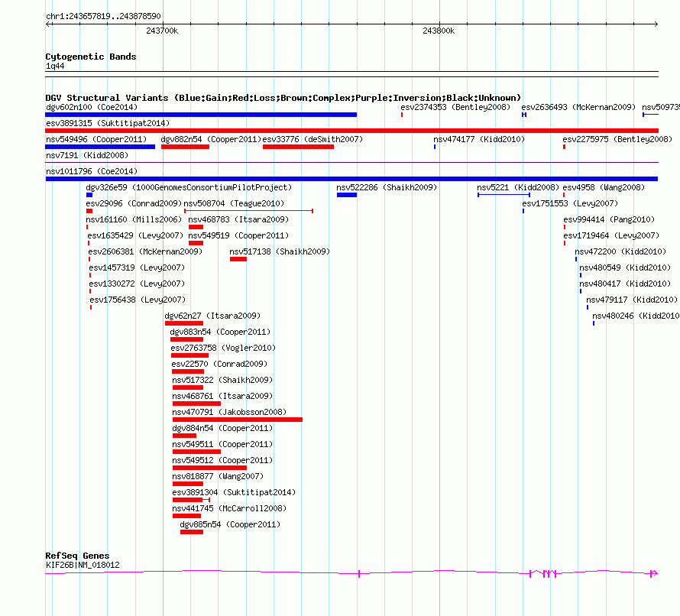Click nsv480549 (Kidd2010) label
Screen dimensions: 680x616
click(x=625, y=267)
